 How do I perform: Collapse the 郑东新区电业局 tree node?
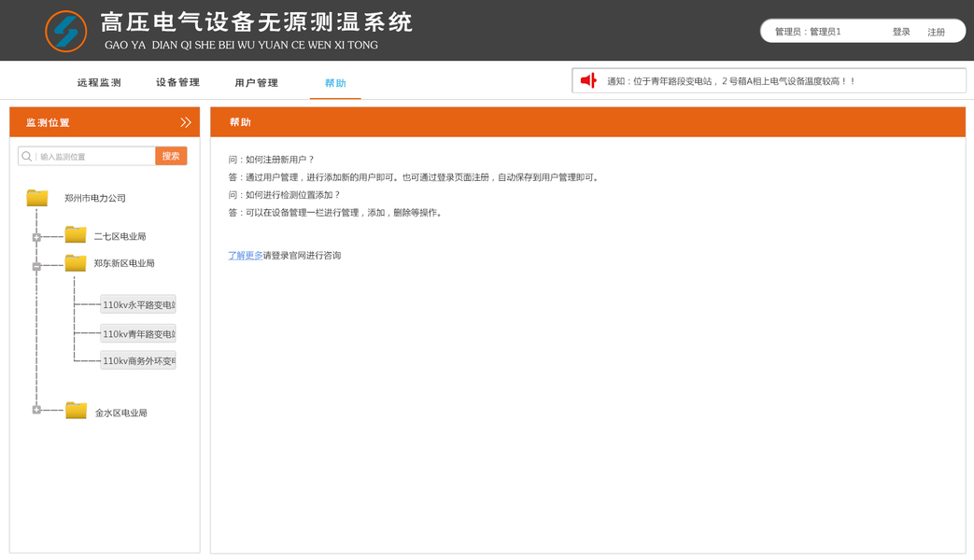coord(36,266)
